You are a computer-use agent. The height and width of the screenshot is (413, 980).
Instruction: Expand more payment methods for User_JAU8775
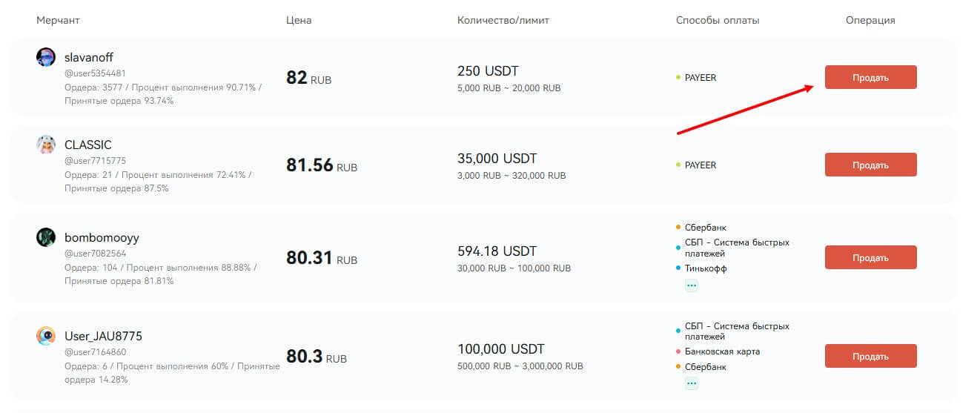click(x=691, y=383)
